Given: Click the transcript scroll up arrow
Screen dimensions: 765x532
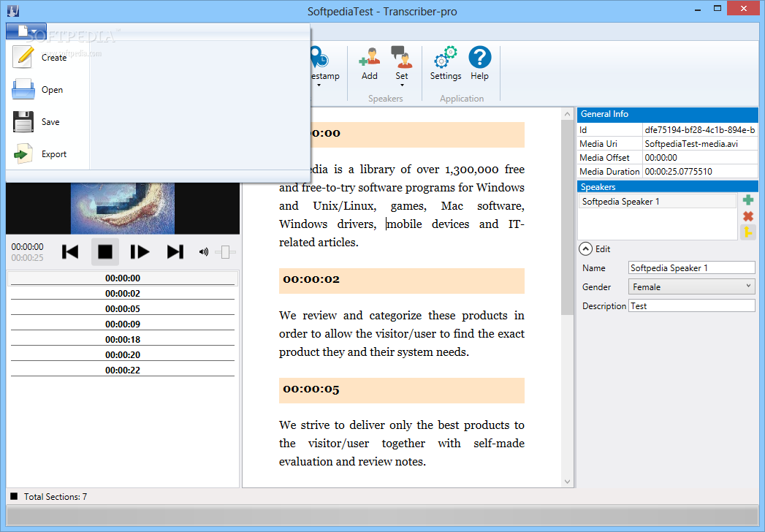Looking at the screenshot, I should tap(567, 114).
